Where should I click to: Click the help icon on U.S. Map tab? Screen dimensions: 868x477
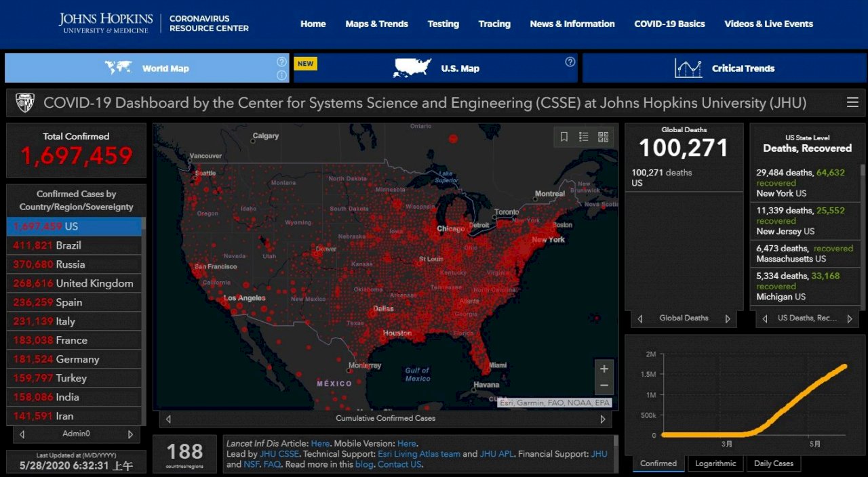coord(570,62)
